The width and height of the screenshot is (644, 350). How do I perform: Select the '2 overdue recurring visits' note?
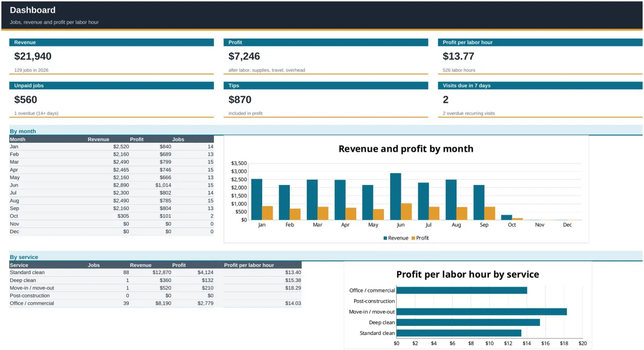click(469, 114)
